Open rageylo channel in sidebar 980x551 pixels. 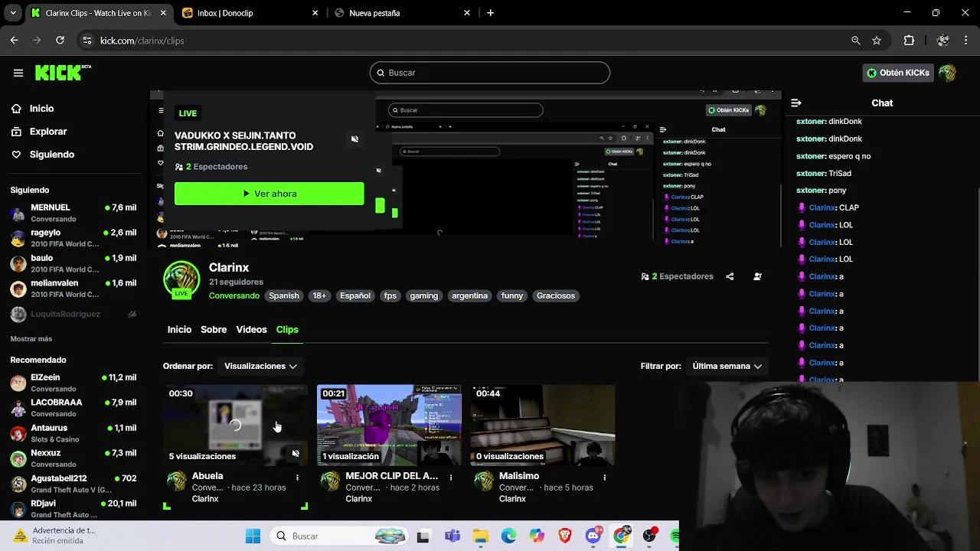(x=73, y=238)
